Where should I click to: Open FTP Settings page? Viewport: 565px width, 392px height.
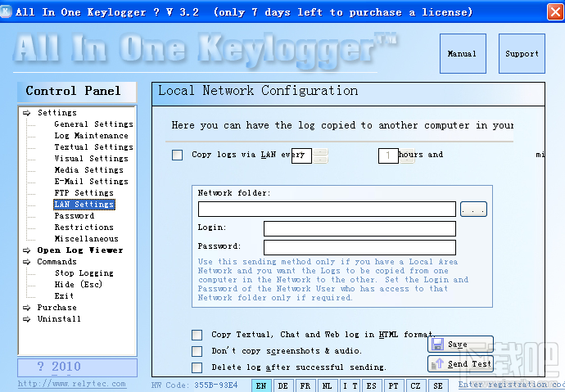(84, 193)
